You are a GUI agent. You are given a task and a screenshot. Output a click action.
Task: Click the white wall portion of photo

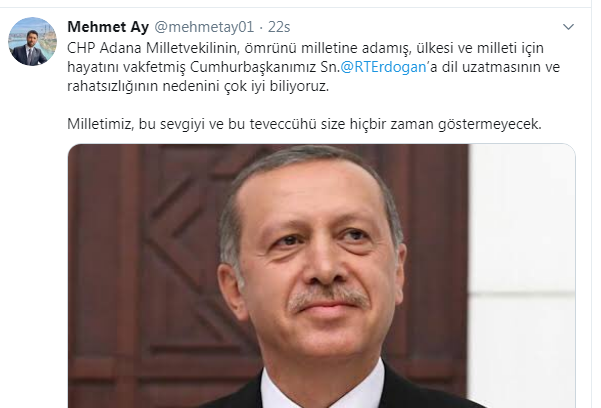521,268
